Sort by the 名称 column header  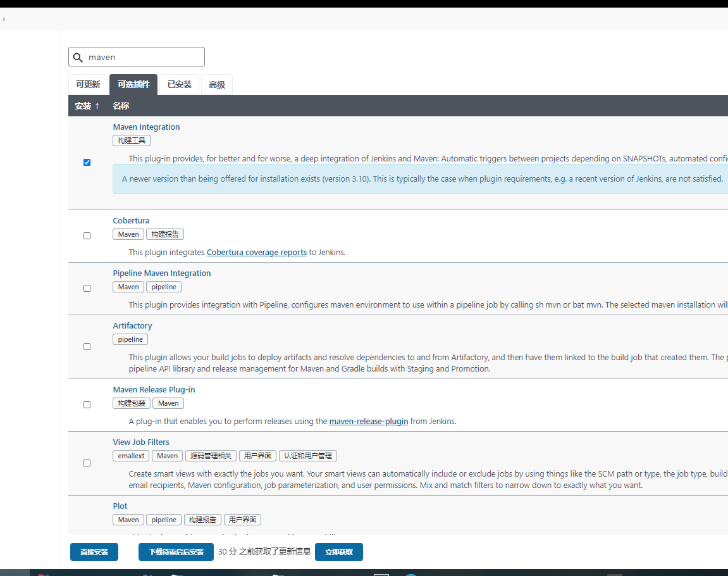pyautogui.click(x=121, y=106)
